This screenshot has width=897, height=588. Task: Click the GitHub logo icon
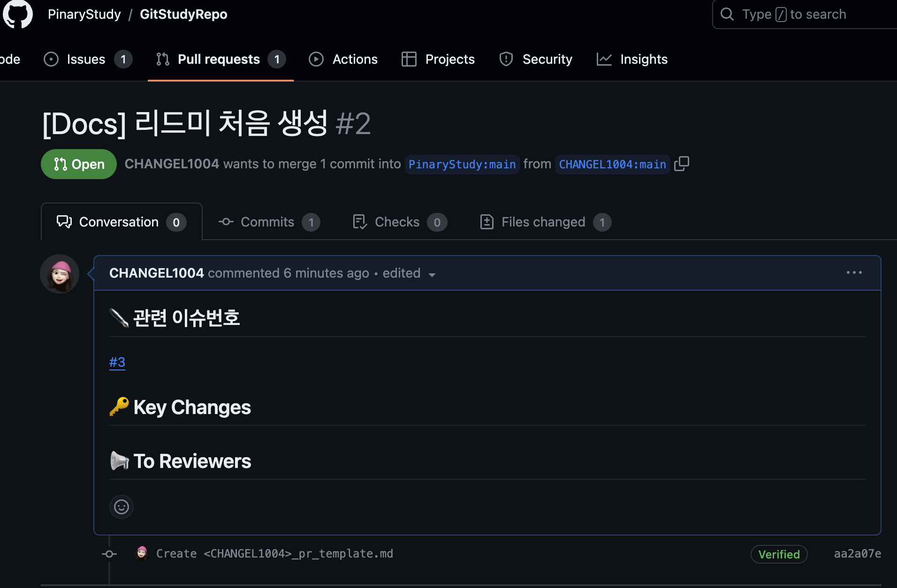(x=18, y=15)
